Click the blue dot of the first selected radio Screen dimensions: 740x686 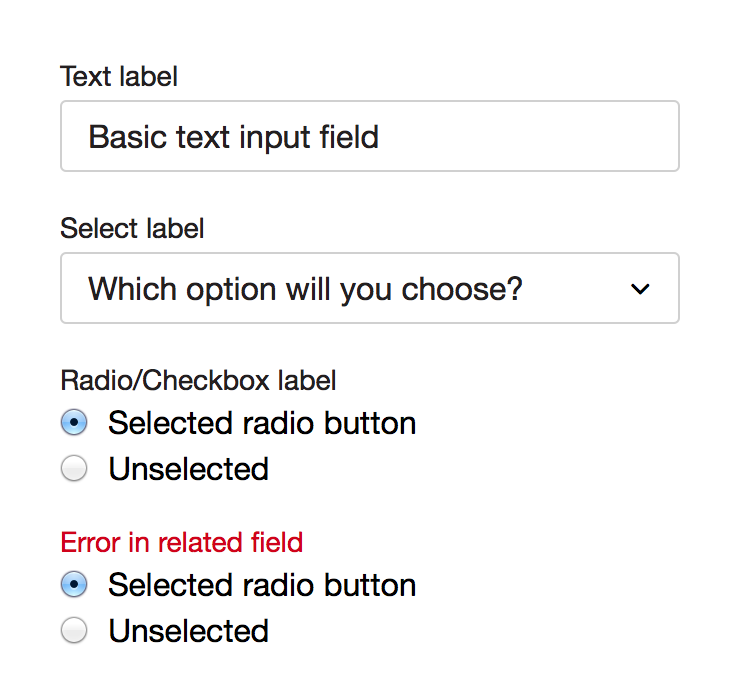tap(74, 423)
